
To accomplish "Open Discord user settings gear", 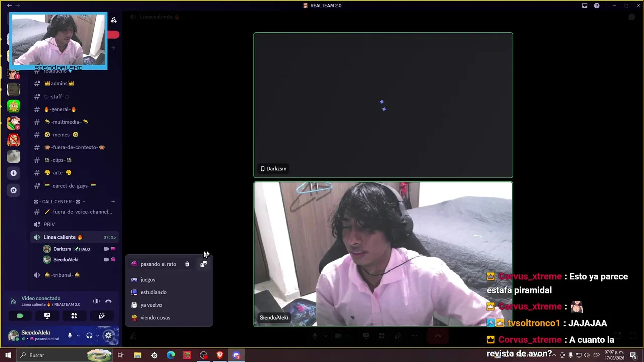I will 108,336.
